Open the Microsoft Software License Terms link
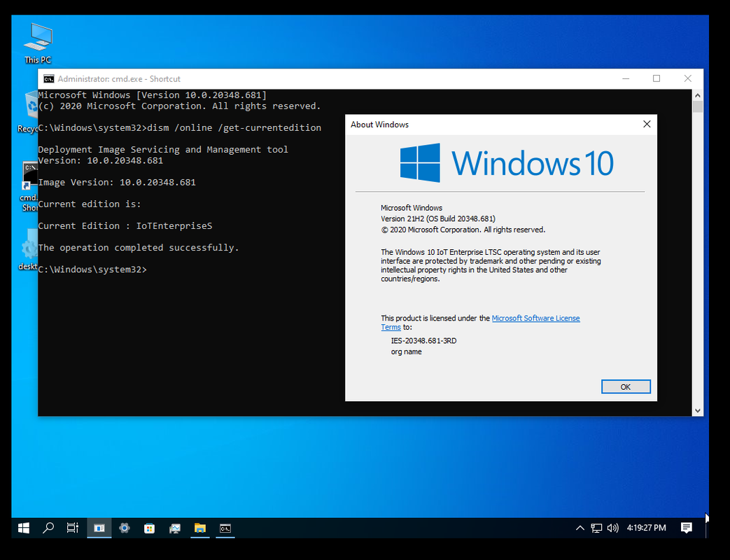 pyautogui.click(x=535, y=318)
